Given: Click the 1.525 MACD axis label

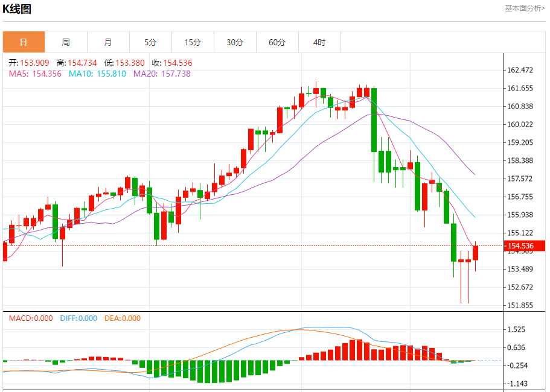Looking at the screenshot, I should coord(516,330).
